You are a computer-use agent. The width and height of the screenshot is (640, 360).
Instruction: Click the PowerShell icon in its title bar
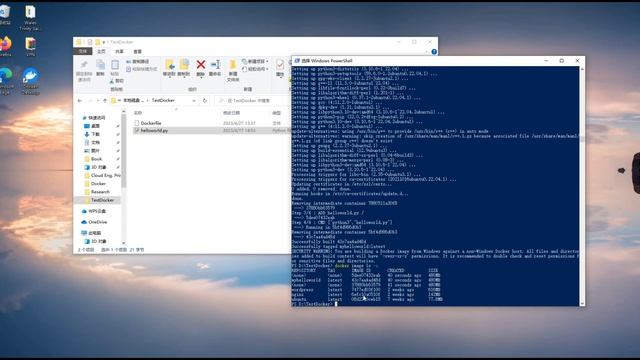pos(297,61)
